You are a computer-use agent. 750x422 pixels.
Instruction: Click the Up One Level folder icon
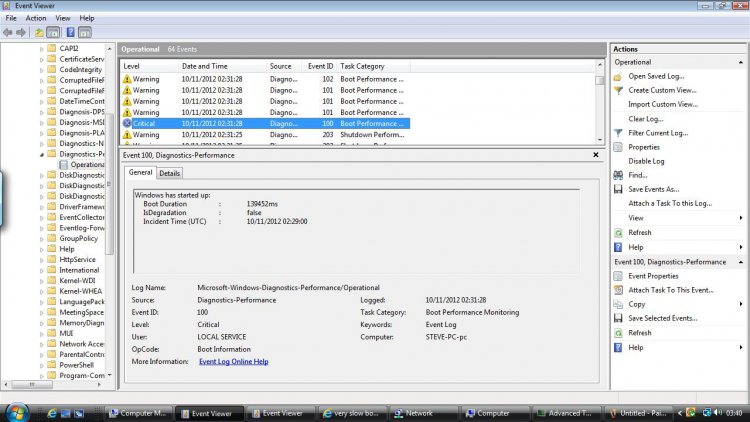[39, 32]
